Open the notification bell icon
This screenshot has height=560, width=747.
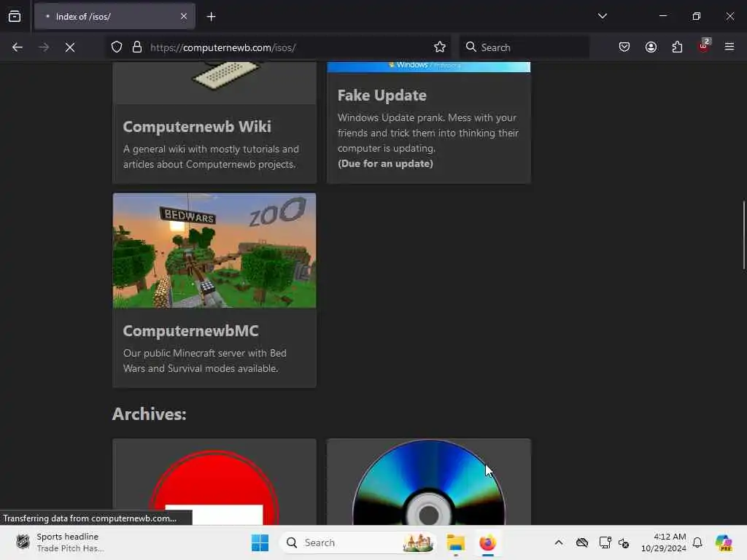point(697,542)
